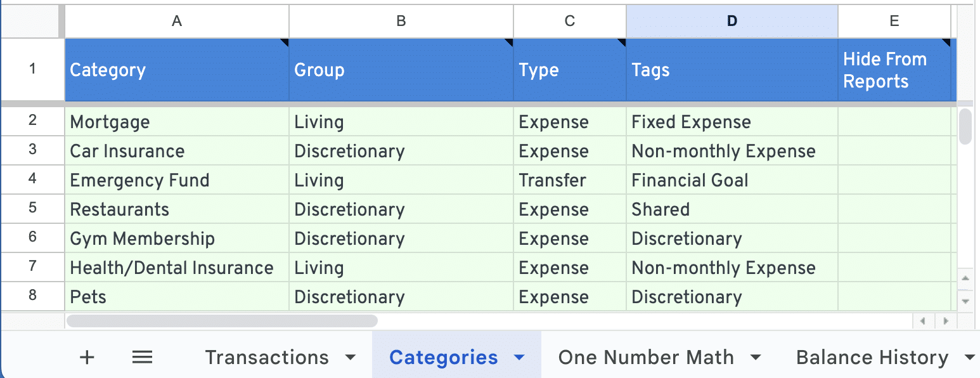The image size is (980, 378).
Task: Select row 5 header
Action: pyautogui.click(x=32, y=209)
